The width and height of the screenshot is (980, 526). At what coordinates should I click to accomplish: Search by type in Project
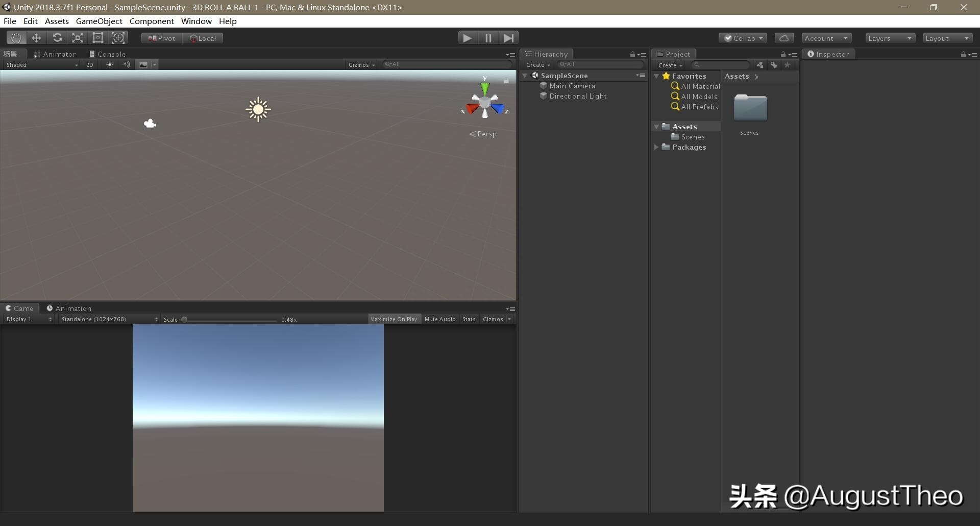pyautogui.click(x=760, y=65)
